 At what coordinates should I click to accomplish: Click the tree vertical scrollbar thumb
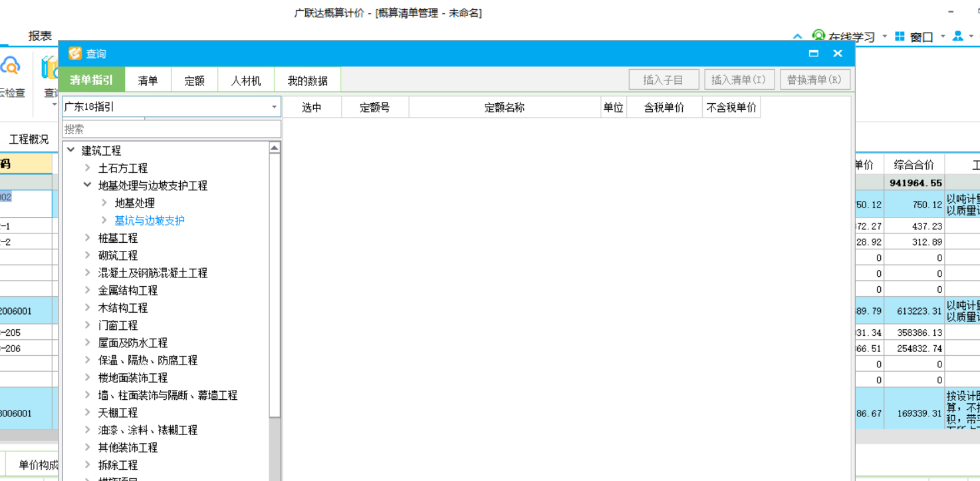275,286
